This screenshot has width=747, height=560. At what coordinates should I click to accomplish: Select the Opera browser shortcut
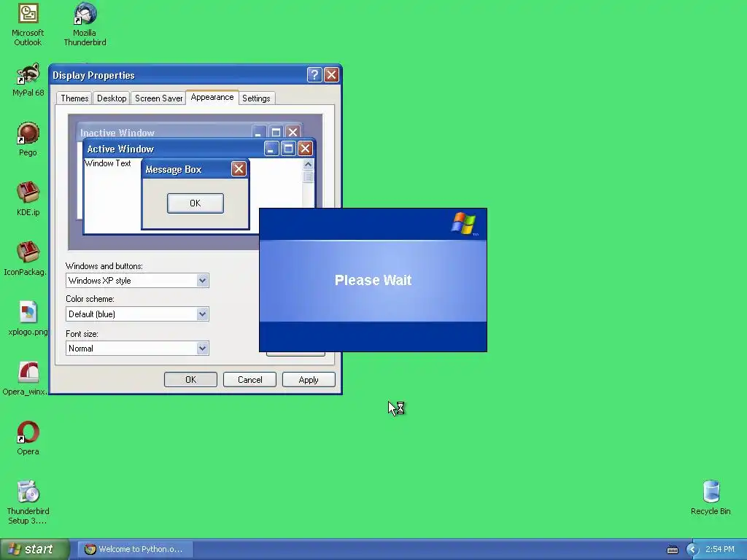coord(28,438)
